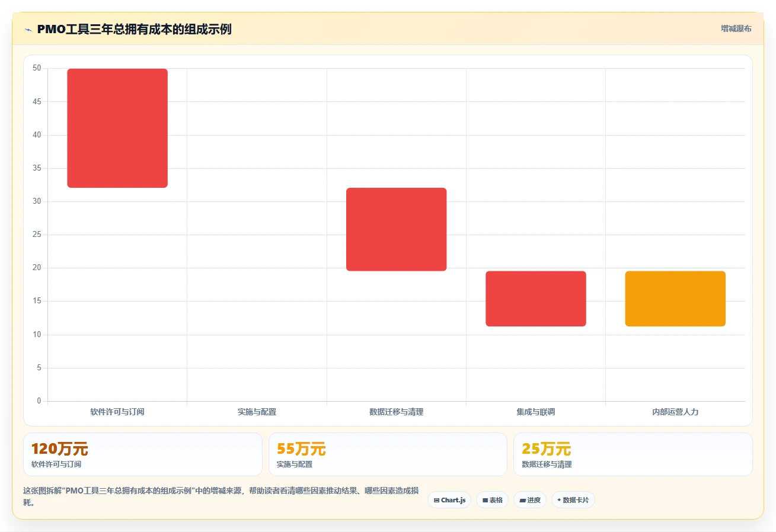Click the 进度 tag pill
This screenshot has width=776, height=532.
point(530,500)
